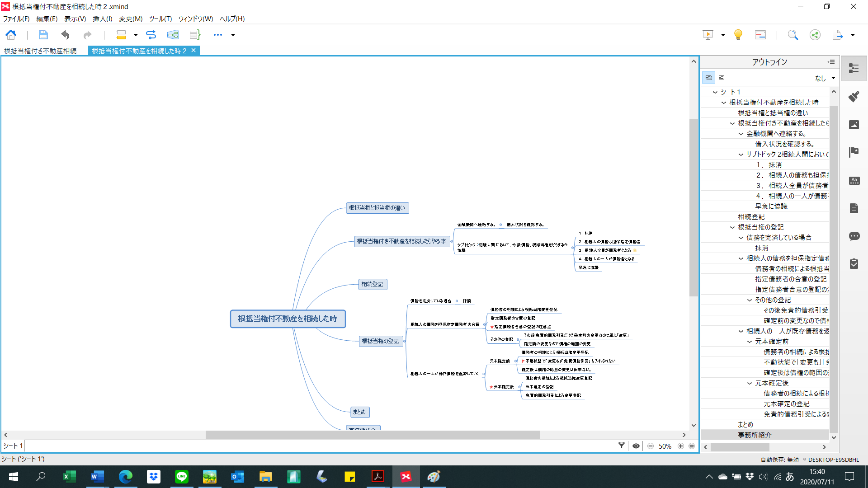This screenshot has height=488, width=868.
Task: Collapse the 根抵当権の登記 outline node
Action: [732, 227]
